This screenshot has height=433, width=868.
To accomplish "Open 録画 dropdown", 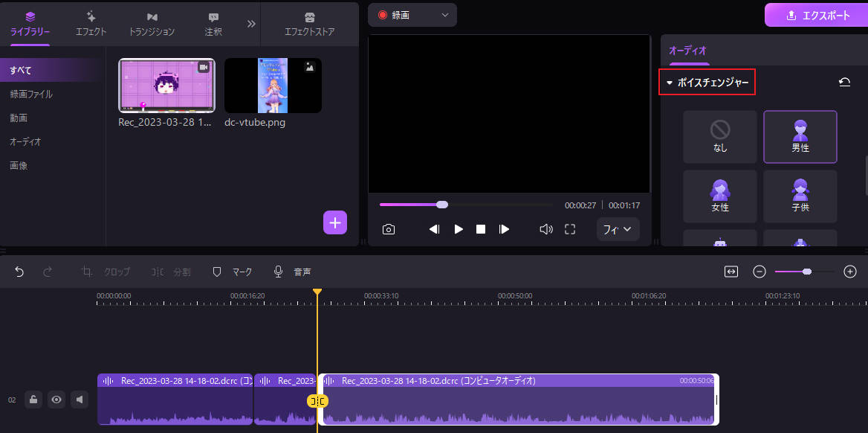I will coord(412,15).
